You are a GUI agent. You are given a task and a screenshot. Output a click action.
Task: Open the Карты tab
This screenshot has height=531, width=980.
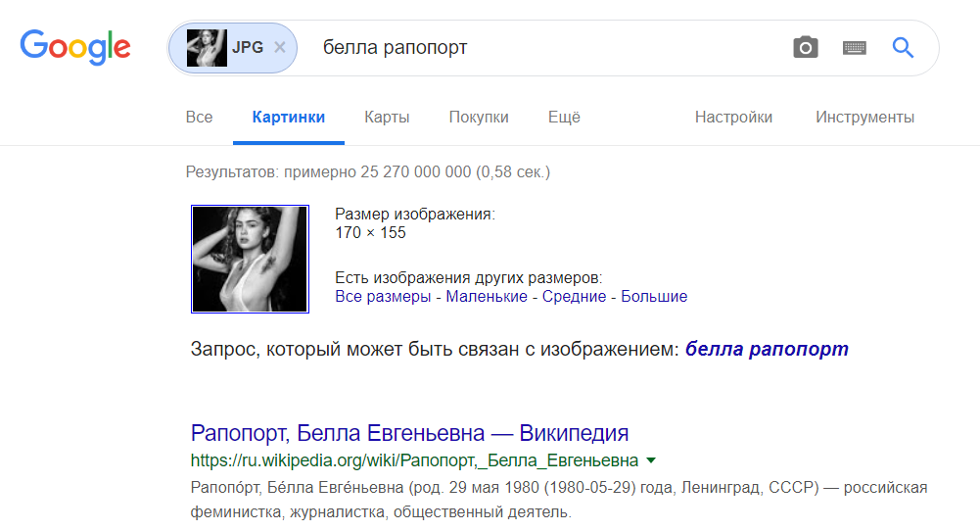pyautogui.click(x=387, y=118)
